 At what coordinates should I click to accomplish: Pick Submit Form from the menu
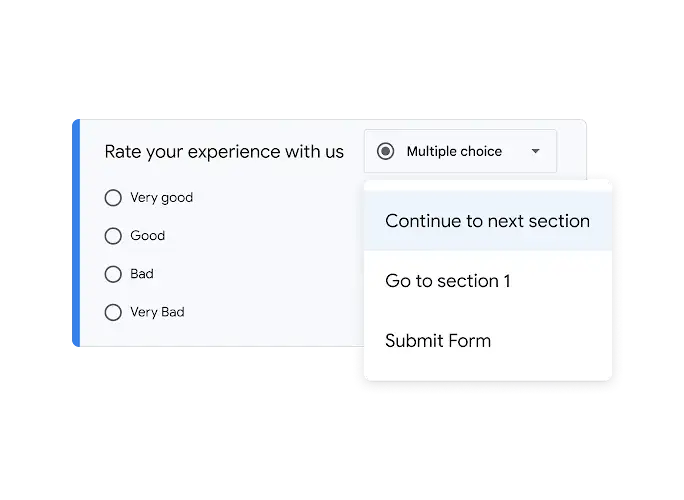pos(438,341)
